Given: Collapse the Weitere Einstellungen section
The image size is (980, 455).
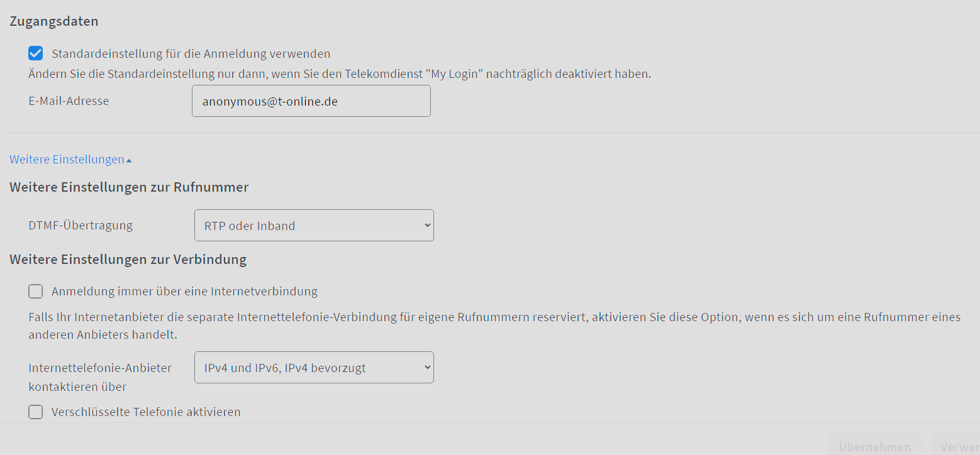Looking at the screenshot, I should (67, 160).
